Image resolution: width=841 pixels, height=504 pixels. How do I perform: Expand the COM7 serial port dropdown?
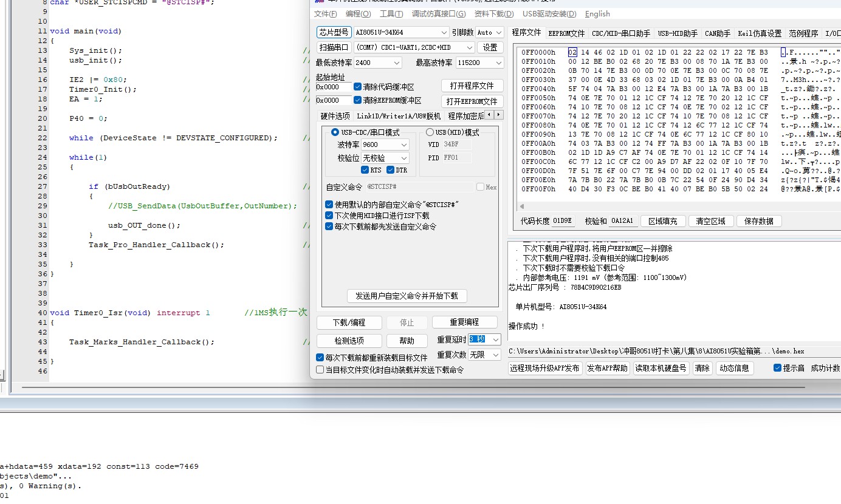(x=413, y=47)
